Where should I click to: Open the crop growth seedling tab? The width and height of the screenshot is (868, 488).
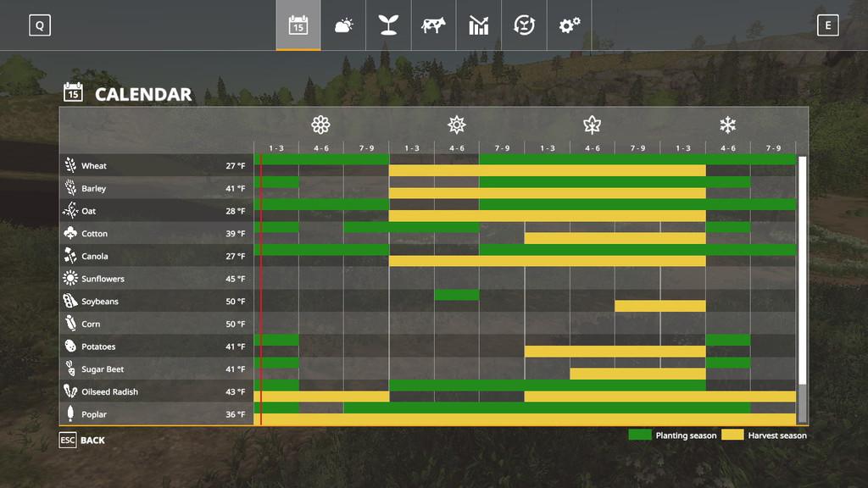pos(388,25)
